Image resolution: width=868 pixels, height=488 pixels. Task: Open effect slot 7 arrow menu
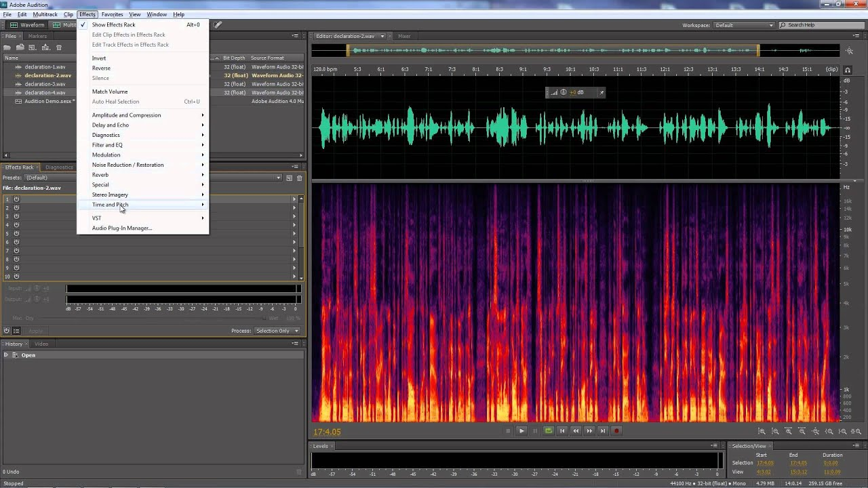coord(294,250)
